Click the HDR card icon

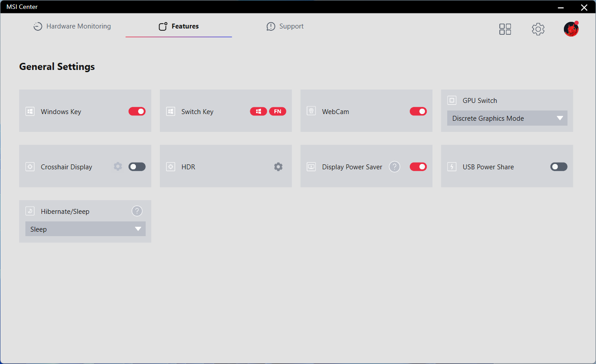171,167
